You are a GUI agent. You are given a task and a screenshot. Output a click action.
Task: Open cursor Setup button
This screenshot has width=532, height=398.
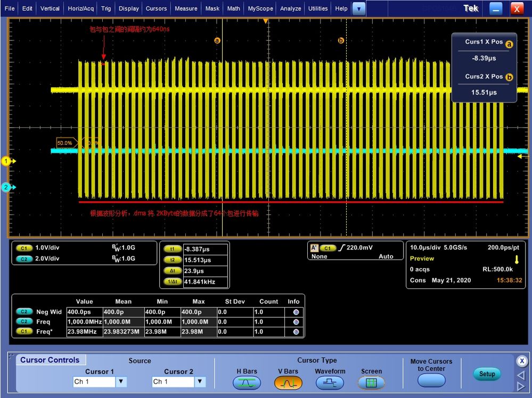pos(487,374)
